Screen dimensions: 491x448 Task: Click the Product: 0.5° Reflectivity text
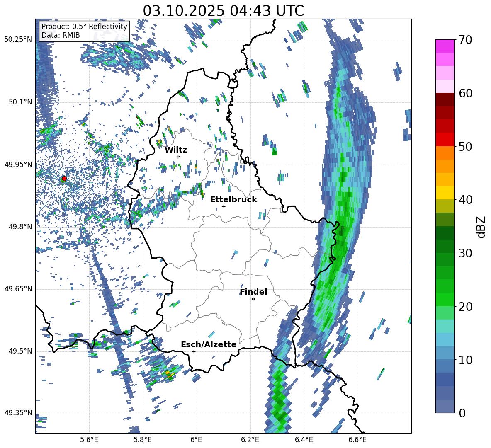(x=84, y=27)
